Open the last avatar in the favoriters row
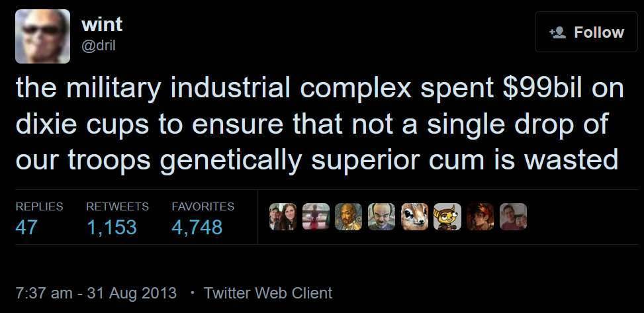The image size is (644, 313). click(513, 216)
